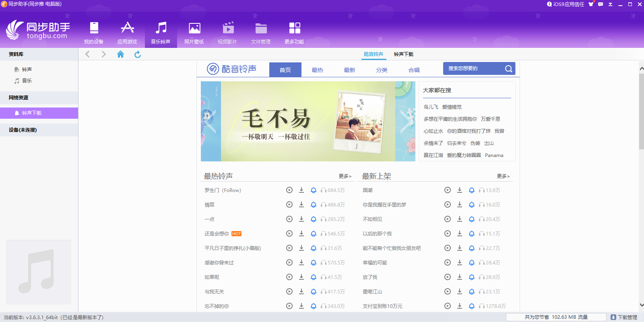Download the 情罪 ringtone
644x322 pixels.
tap(301, 204)
